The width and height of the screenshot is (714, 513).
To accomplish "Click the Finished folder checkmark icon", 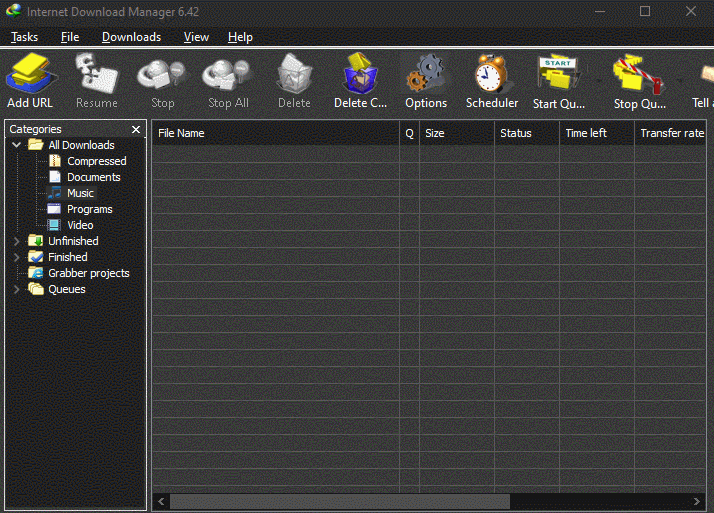I will 36,257.
